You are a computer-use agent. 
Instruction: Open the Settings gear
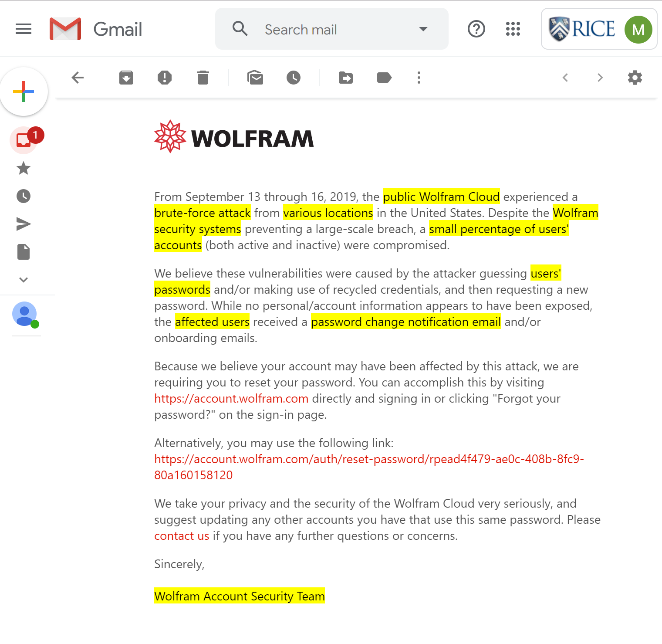(635, 78)
